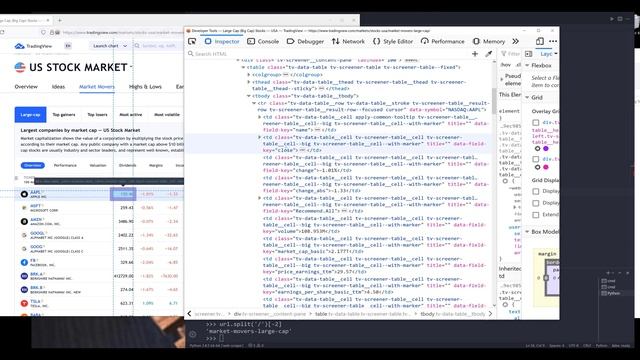Click TradingView logo in browser window
Image resolution: width=640 pixels, height=360 pixels.
tap(33, 46)
